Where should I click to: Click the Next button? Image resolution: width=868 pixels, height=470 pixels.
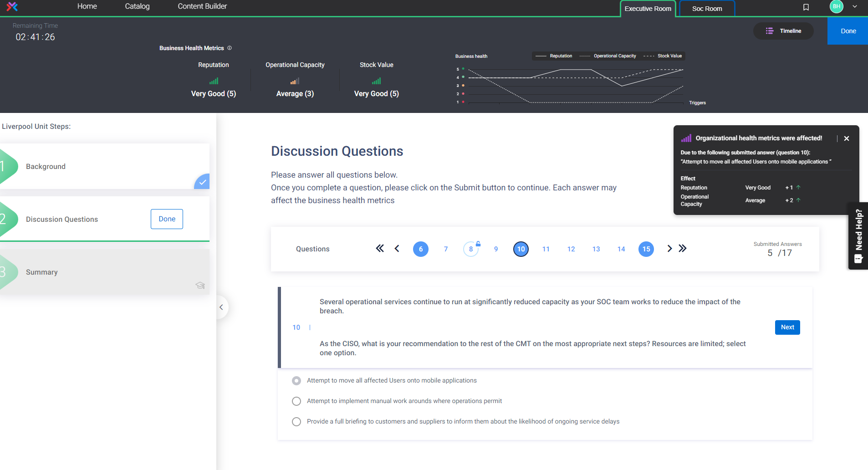787,327
